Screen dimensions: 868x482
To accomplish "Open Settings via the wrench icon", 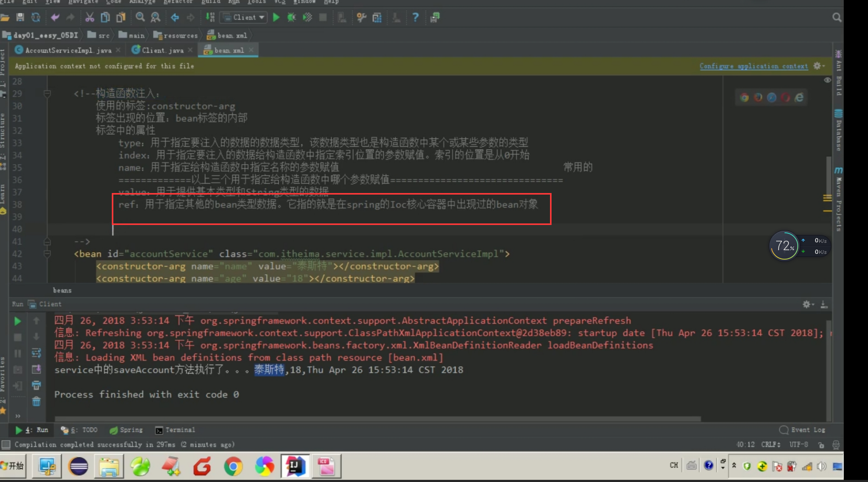I will pyautogui.click(x=362, y=17).
